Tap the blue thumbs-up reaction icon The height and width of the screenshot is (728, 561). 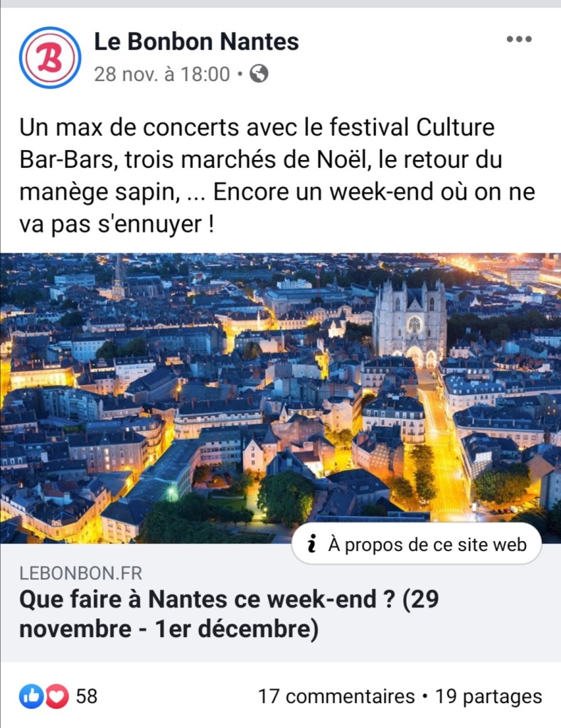tap(31, 697)
